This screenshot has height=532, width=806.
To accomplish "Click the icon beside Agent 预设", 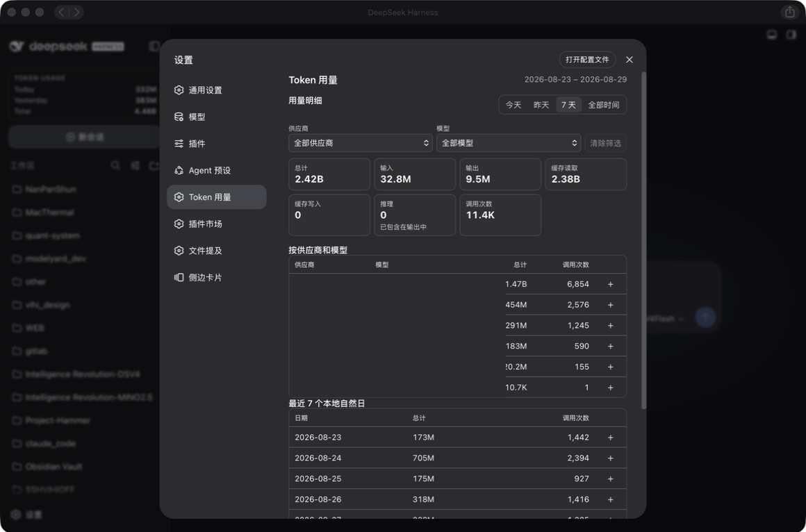I will (x=179, y=170).
